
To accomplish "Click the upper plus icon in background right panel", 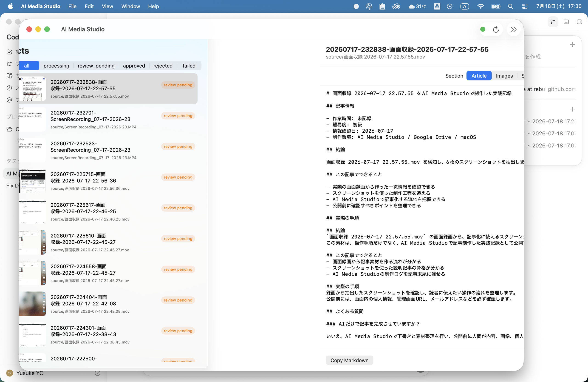I will (572, 45).
